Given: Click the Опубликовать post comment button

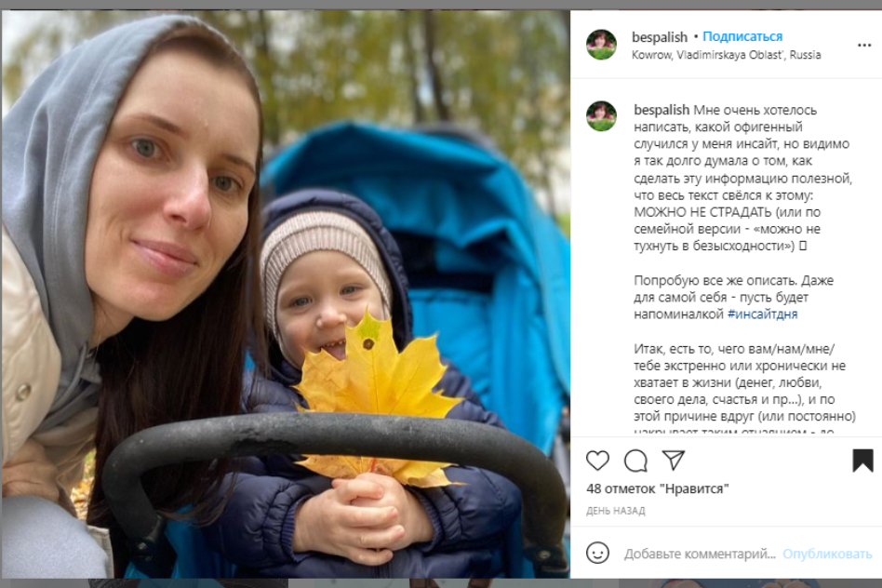Looking at the screenshot, I should (x=827, y=554).
